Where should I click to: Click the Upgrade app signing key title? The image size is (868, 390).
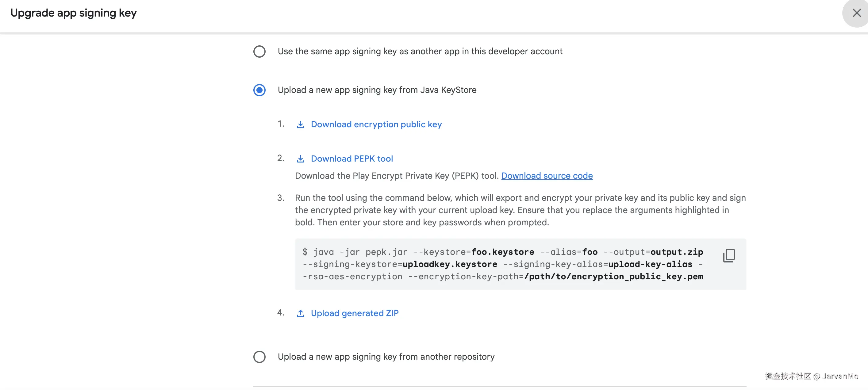(73, 13)
